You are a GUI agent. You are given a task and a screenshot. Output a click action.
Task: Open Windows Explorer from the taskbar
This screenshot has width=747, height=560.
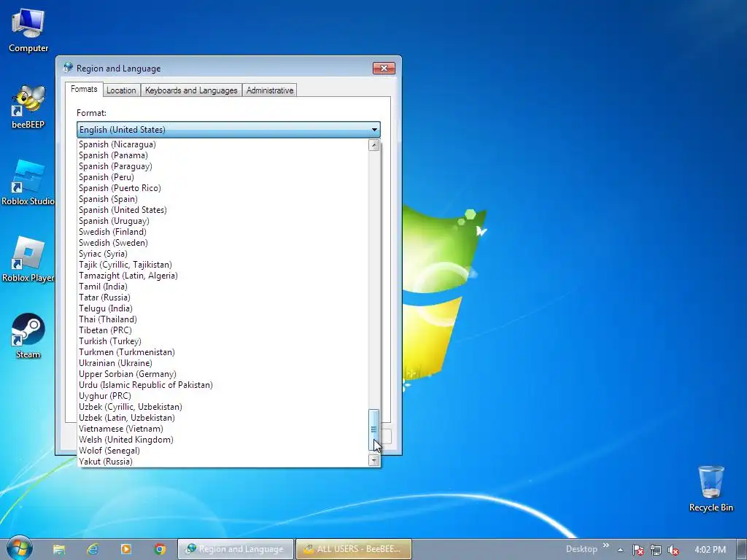(59, 549)
